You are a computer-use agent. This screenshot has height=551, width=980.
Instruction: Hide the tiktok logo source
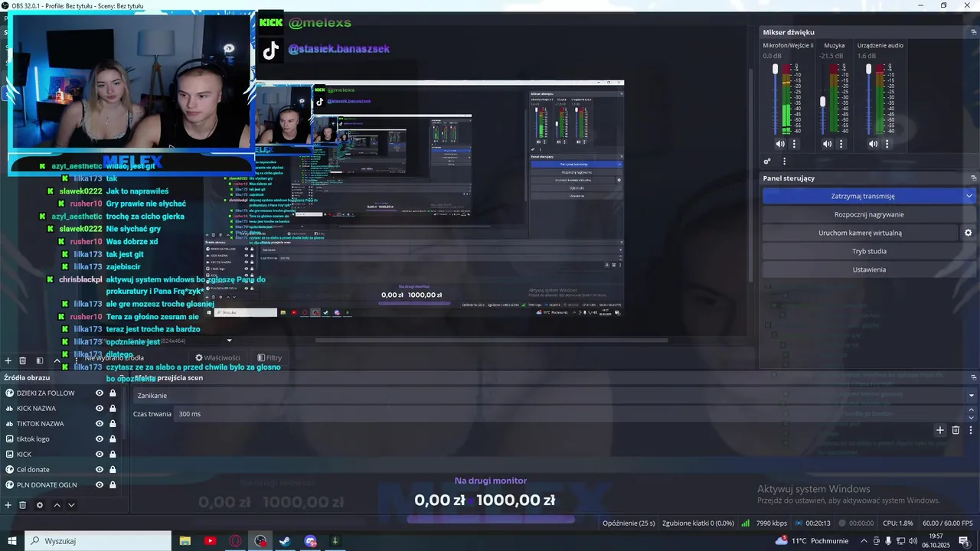(x=99, y=439)
